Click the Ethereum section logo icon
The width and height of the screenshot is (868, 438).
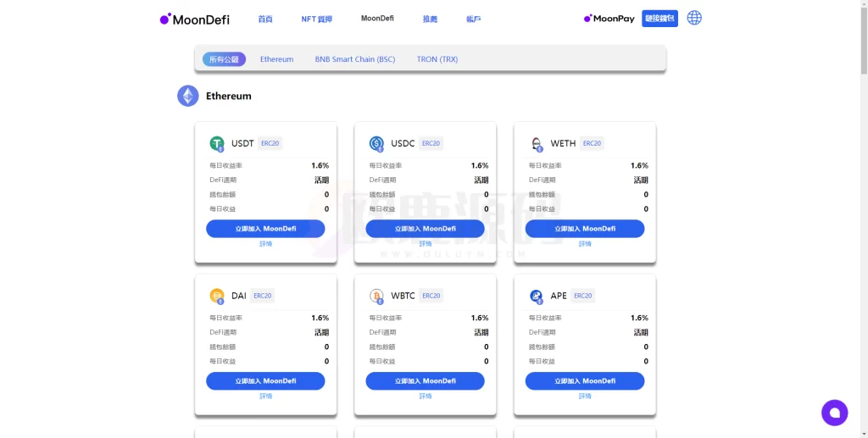click(187, 96)
